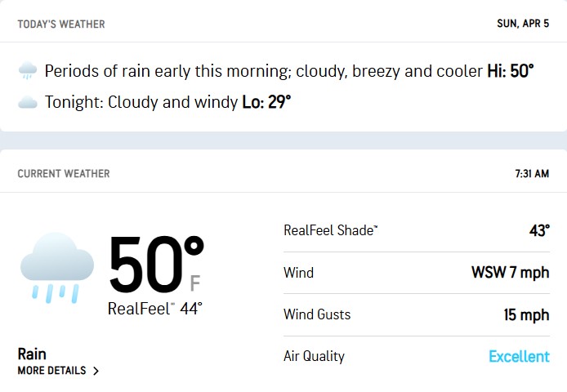
Task: Click the CURRENT WEATHER header
Action: point(64,174)
